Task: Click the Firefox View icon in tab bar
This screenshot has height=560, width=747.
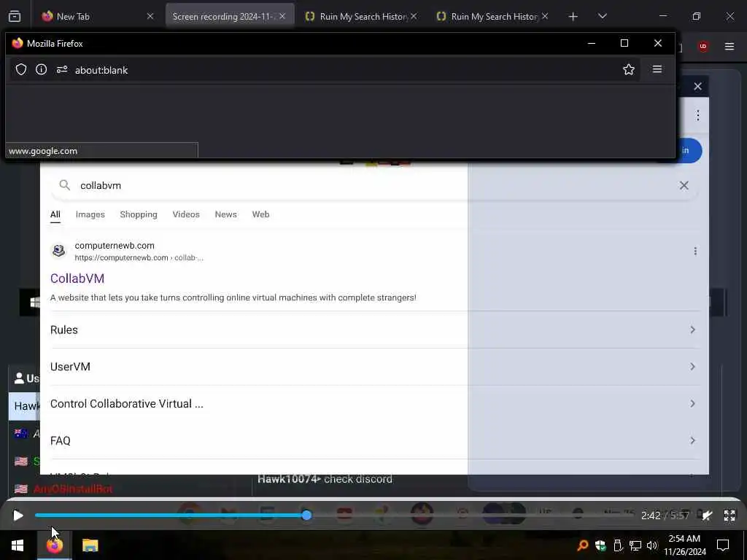Action: coord(15,16)
